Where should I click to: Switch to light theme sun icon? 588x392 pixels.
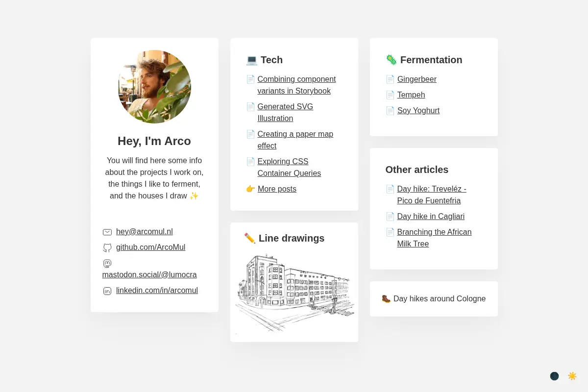572,376
